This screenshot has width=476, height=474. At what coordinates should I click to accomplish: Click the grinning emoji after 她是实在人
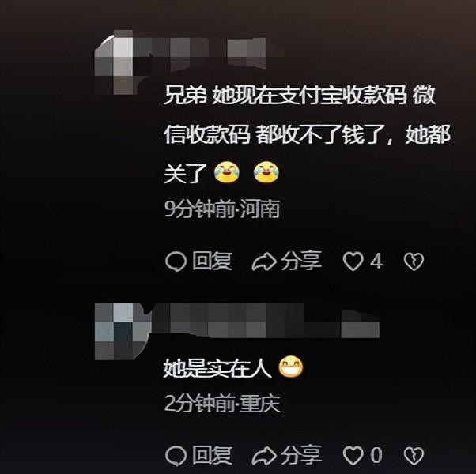coord(291,367)
